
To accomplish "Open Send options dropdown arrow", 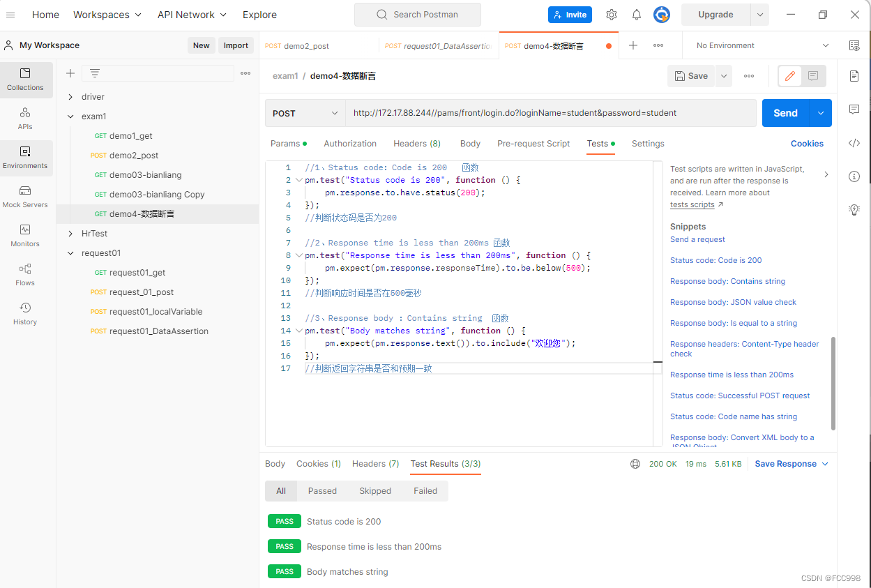I will pos(820,113).
